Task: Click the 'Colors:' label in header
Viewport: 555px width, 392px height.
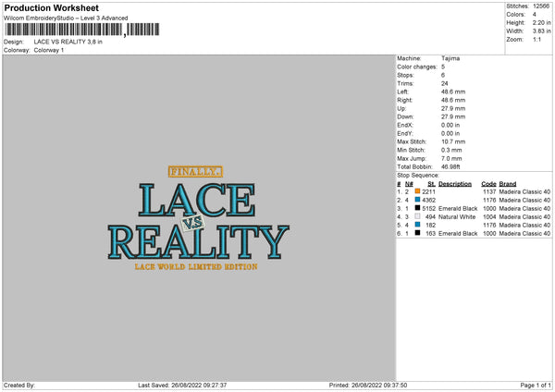Action: pos(515,15)
